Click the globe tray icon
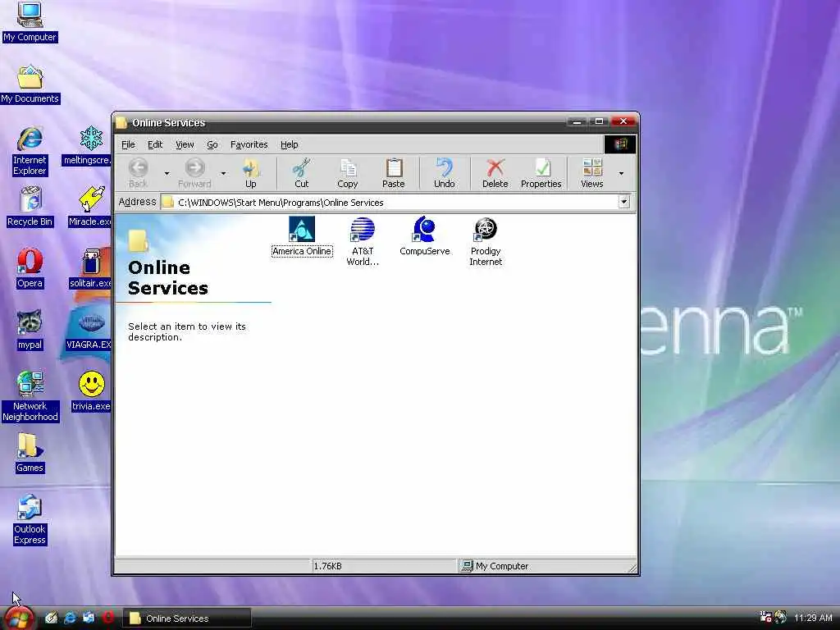Viewport: 840px width, 630px height. click(781, 617)
